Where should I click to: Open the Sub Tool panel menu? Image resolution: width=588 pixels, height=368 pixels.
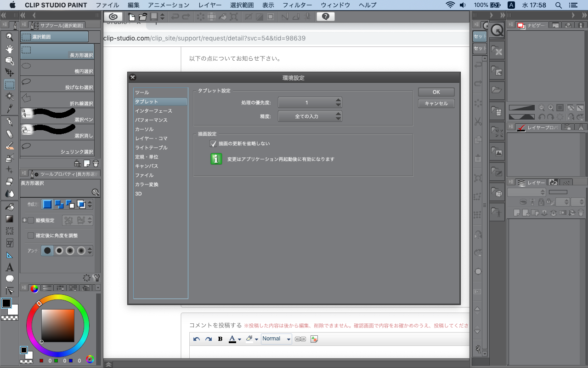[23, 25]
